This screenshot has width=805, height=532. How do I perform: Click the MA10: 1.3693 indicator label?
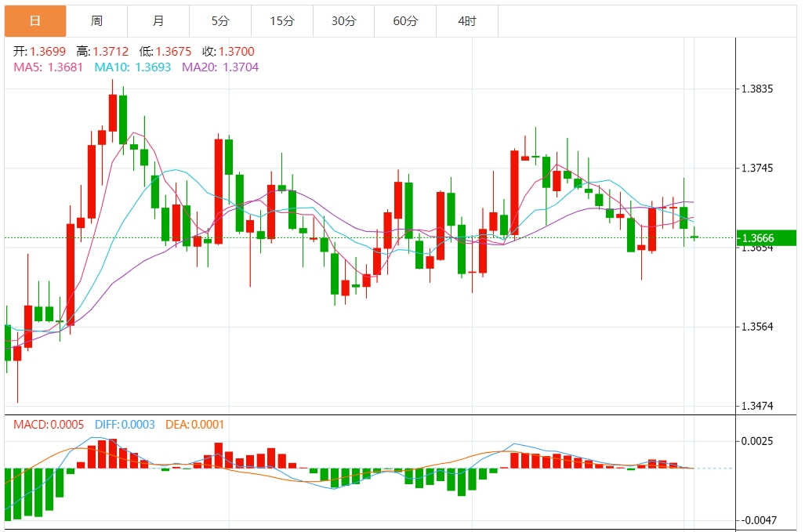[x=132, y=67]
